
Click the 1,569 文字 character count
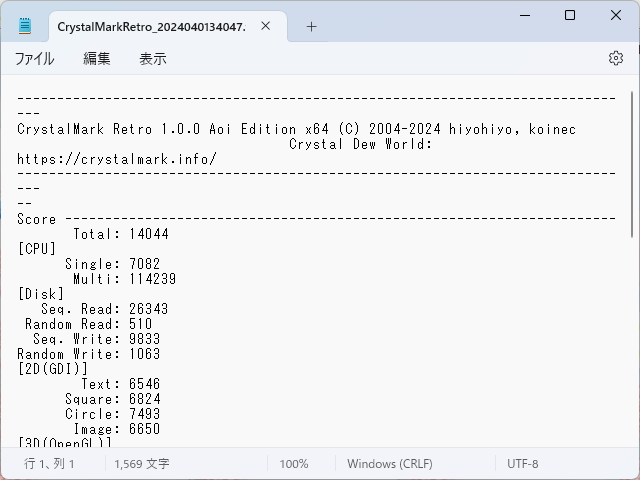click(142, 464)
